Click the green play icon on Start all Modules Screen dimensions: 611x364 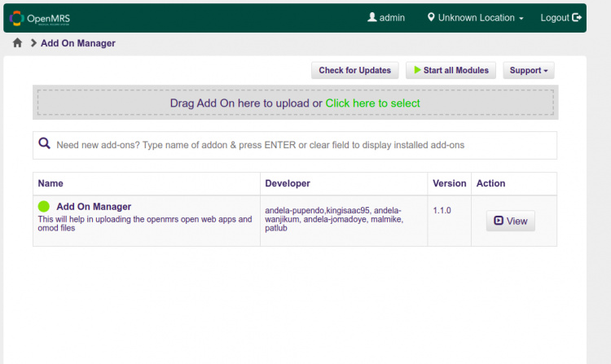pos(417,70)
